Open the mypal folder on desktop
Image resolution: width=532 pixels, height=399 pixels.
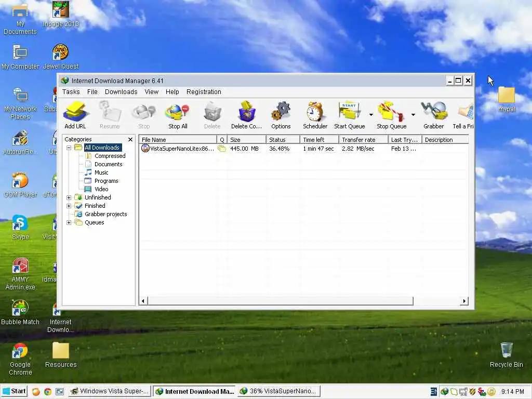(x=506, y=99)
